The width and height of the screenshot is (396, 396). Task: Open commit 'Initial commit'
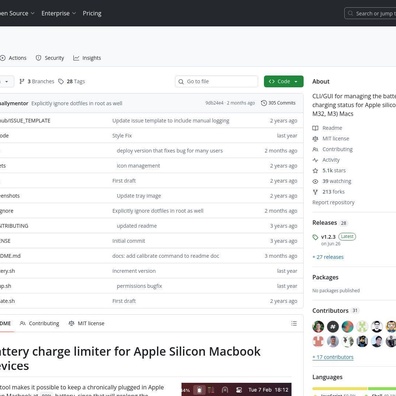click(x=129, y=241)
